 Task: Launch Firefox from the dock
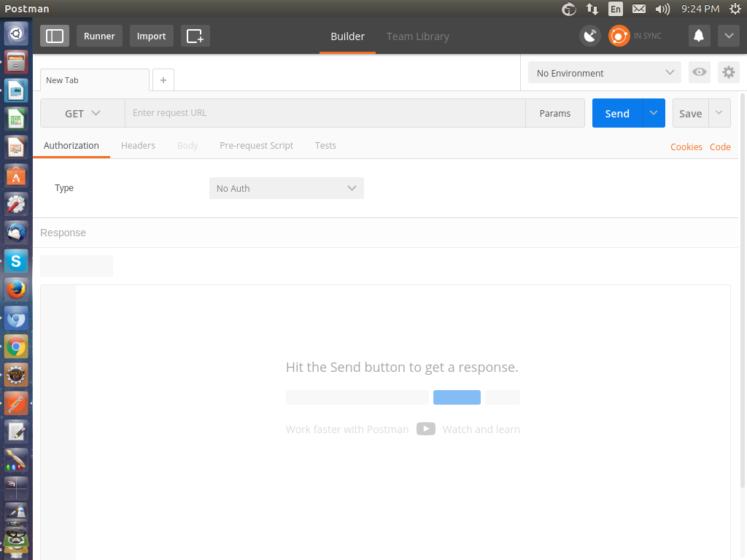coord(16,289)
